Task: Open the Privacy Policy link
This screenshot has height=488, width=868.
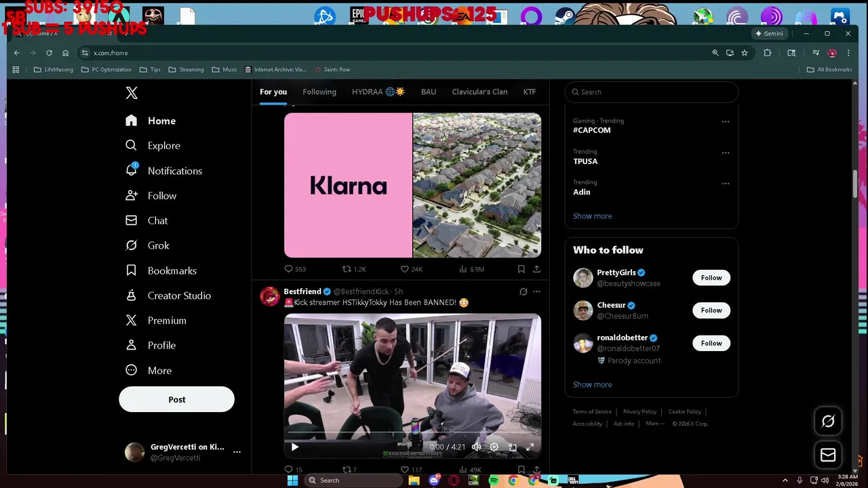Action: (639, 411)
